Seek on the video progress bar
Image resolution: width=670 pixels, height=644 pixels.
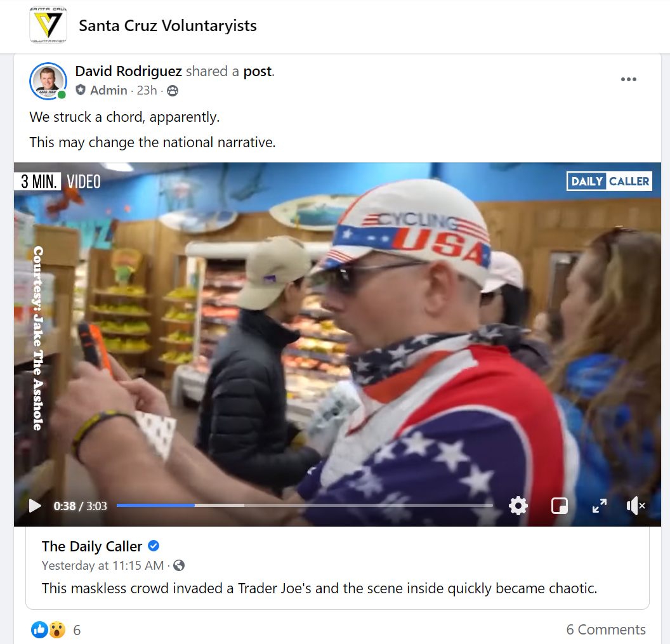tap(305, 506)
